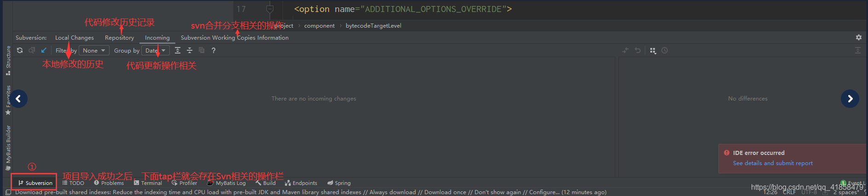This screenshot has width=868, height=196.
Task: Refresh incoming changes list
Action: point(20,50)
